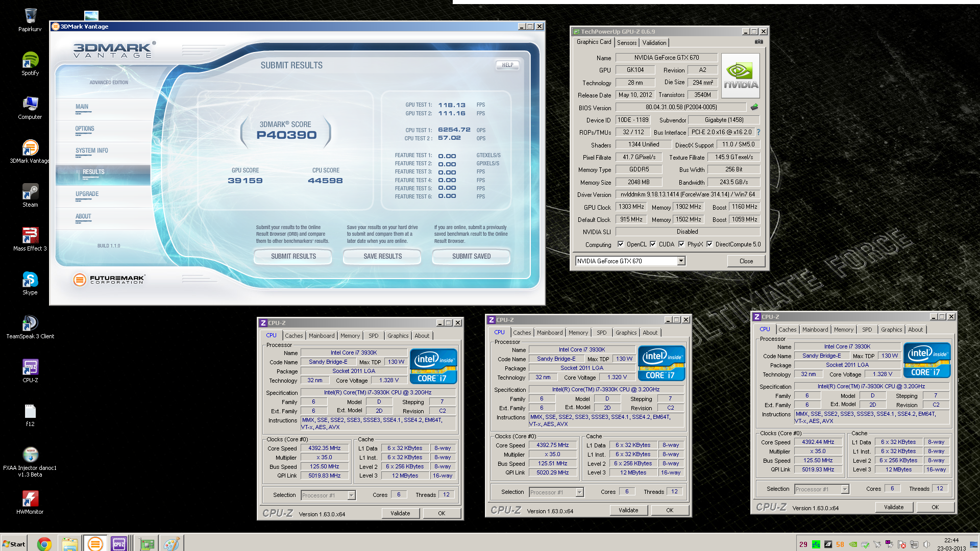
Task: Click the SUBMIT RESULTS button
Action: (293, 257)
